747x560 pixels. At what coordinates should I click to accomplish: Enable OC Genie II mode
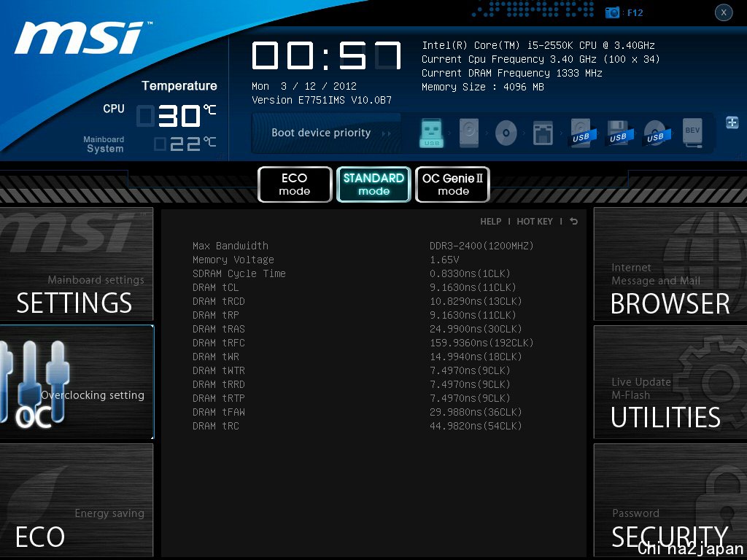click(452, 184)
